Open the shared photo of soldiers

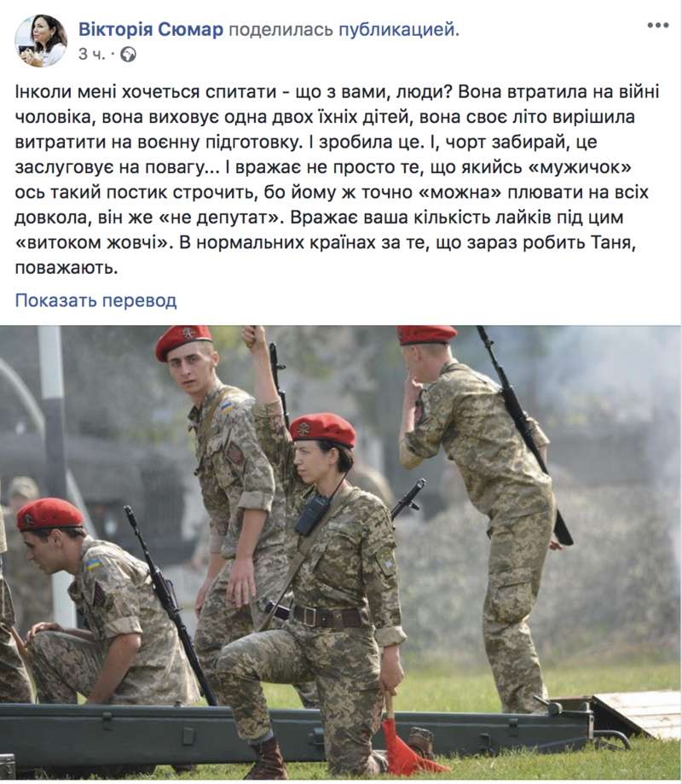[x=341, y=553]
